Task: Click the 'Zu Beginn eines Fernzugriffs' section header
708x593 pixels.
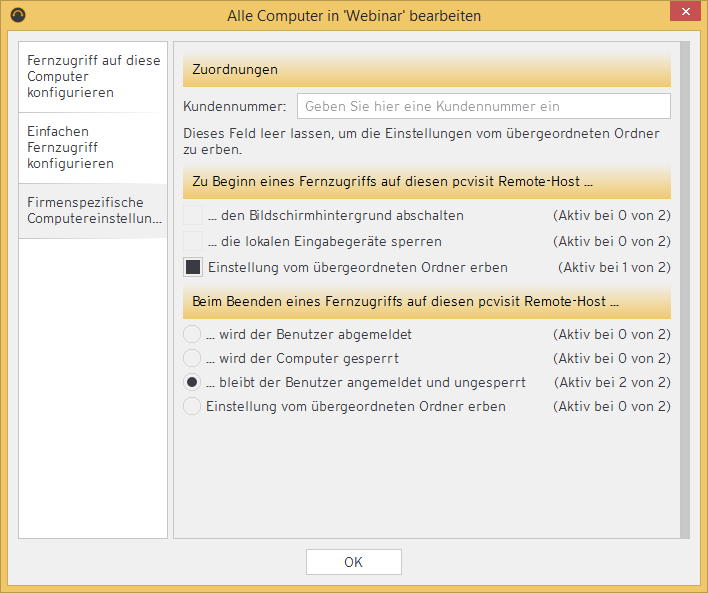Action: coord(426,183)
